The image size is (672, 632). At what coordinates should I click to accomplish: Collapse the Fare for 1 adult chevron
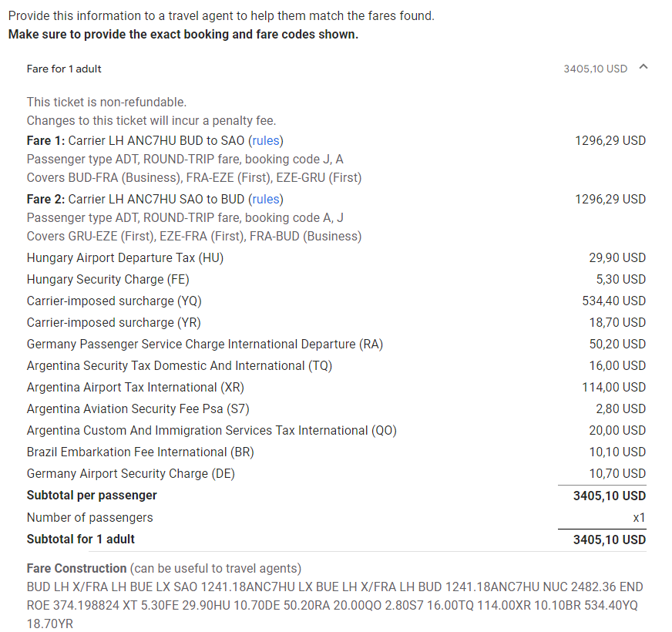pos(643,67)
